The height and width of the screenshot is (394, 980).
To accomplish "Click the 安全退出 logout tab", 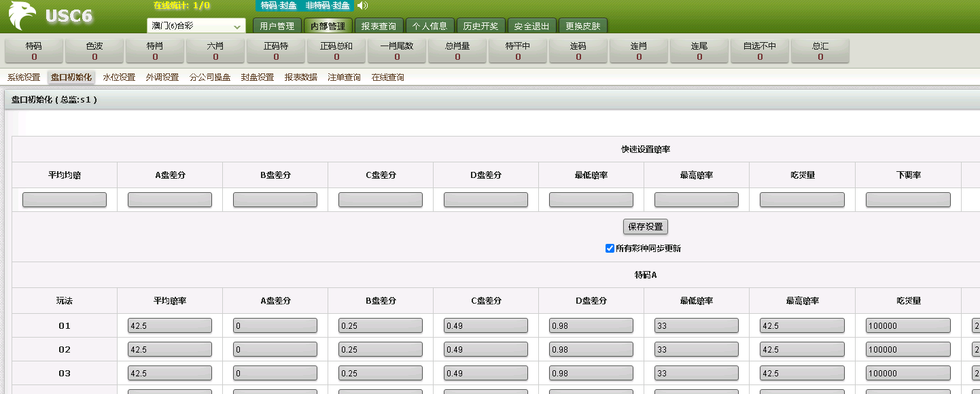I will (x=531, y=26).
